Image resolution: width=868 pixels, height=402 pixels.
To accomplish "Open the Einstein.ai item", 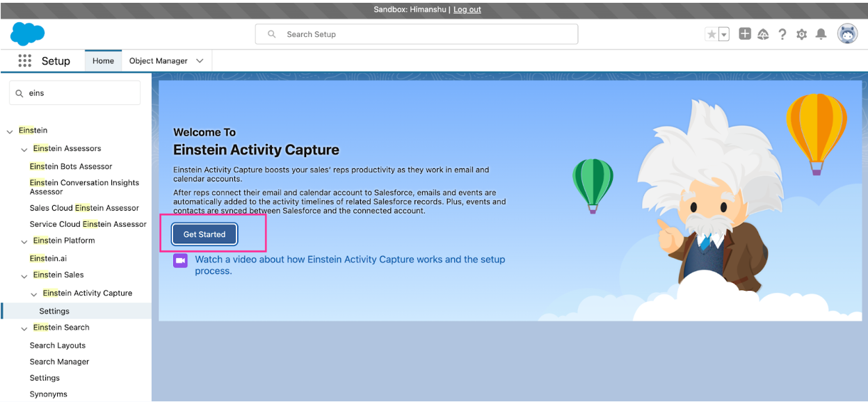I will (x=48, y=258).
